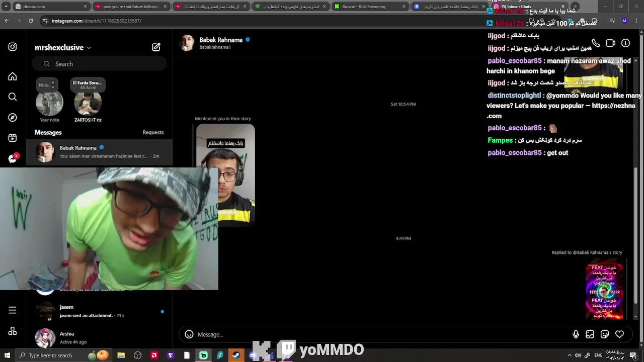Expand the mrshexclusive account switcher
This screenshot has width=644, height=362.
(63, 47)
